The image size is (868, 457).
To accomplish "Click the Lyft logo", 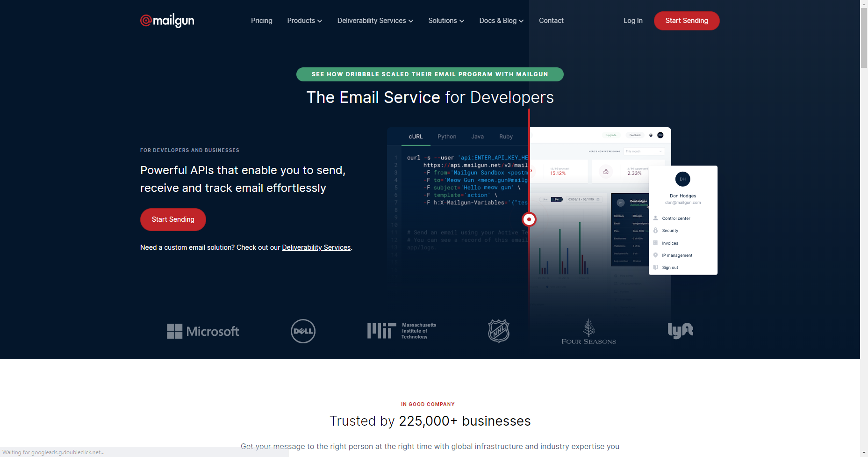I will [680, 331].
